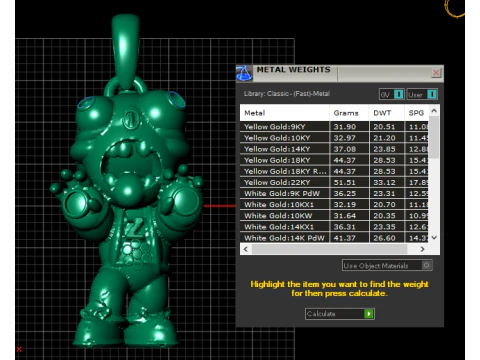Screen dimensions: 480x360
Task: Select the White Gold:14KX1 row
Action: 334,227
